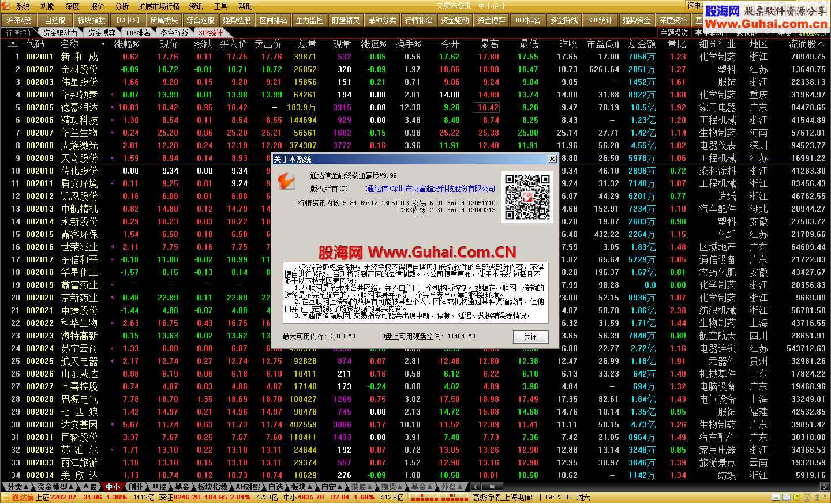
Task: Click the scroll-left arrow of the bottom scrollbar
Action: coord(476,487)
